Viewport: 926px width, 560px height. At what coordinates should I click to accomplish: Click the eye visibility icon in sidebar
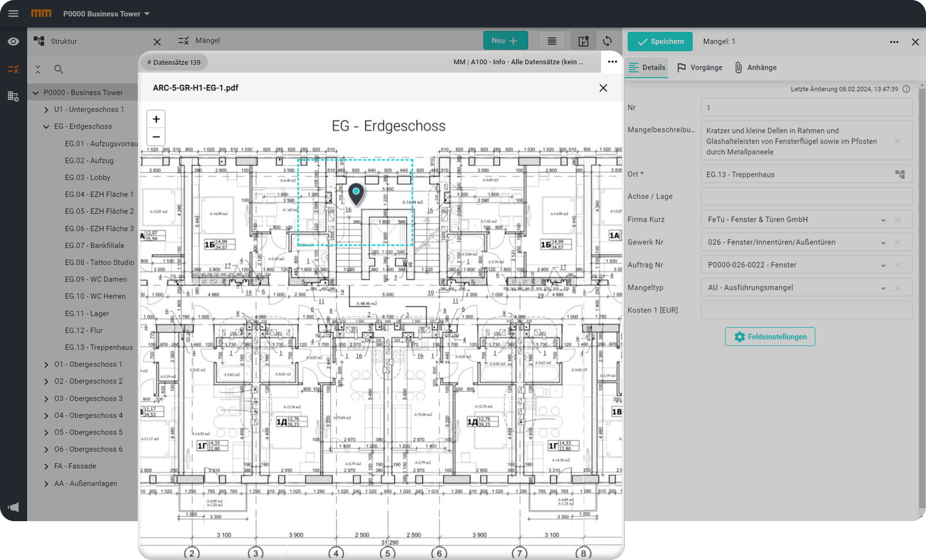point(14,42)
